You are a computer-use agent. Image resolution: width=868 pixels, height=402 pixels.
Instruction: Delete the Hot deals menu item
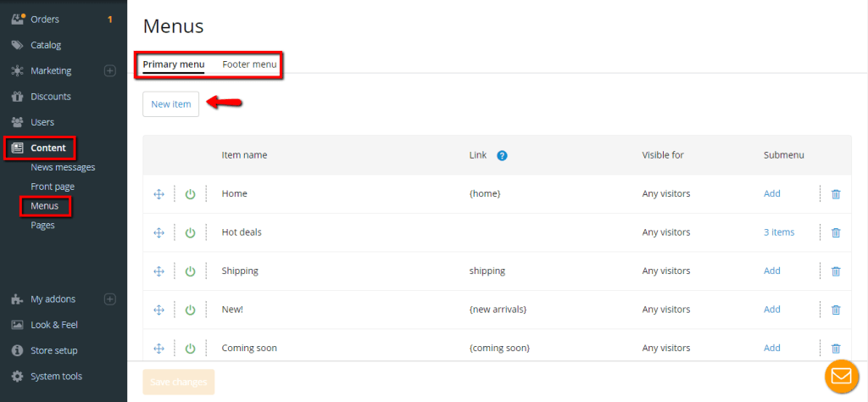(x=836, y=232)
